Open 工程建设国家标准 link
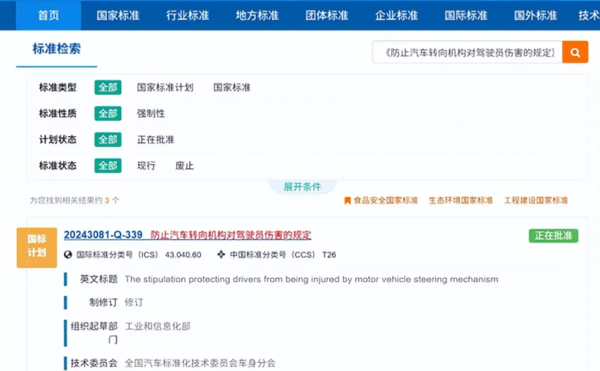This screenshot has height=371, width=600. pos(536,200)
